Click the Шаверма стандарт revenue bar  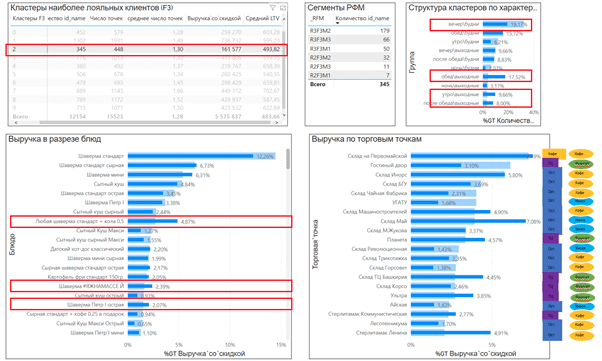[x=190, y=156]
